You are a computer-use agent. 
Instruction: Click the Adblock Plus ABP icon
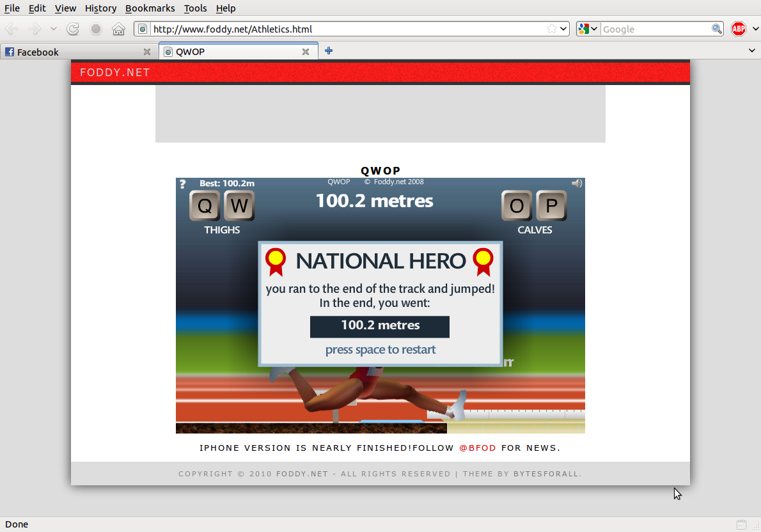(739, 29)
